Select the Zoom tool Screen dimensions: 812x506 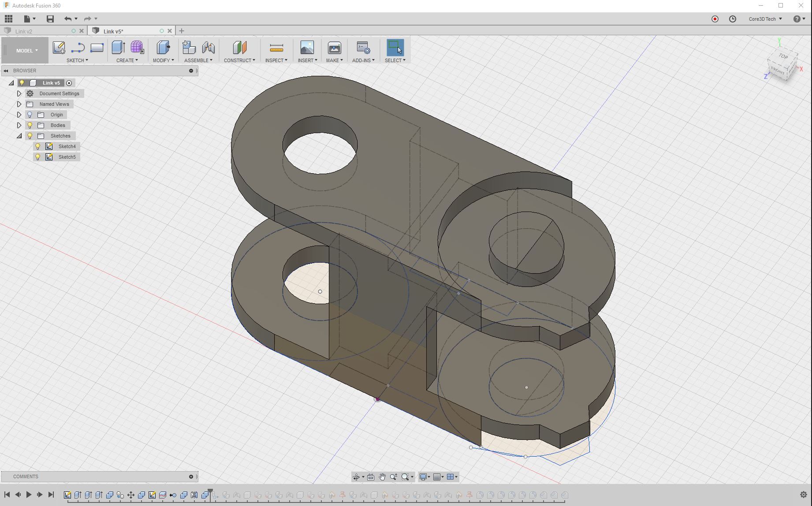(393, 476)
